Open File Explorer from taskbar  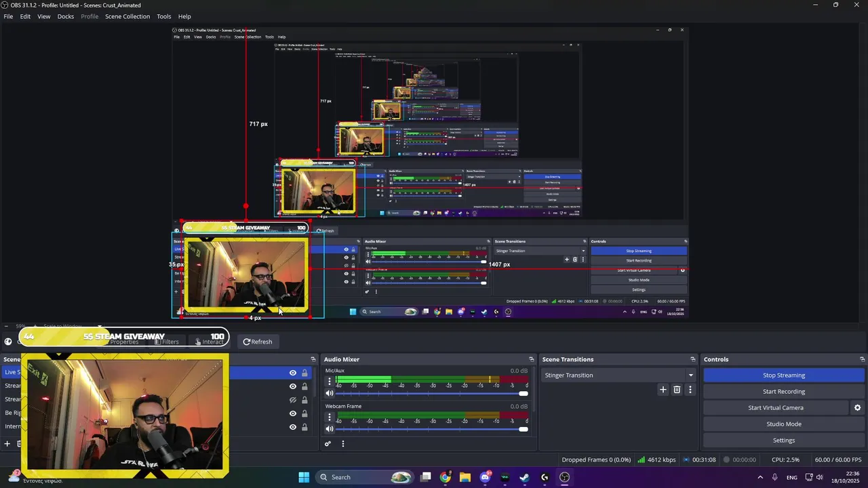tap(465, 477)
